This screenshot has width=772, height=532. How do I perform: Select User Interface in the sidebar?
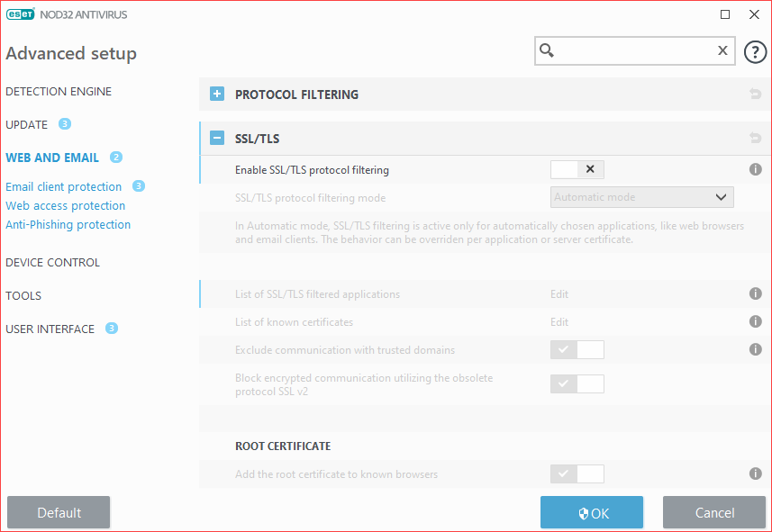pyautogui.click(x=50, y=329)
